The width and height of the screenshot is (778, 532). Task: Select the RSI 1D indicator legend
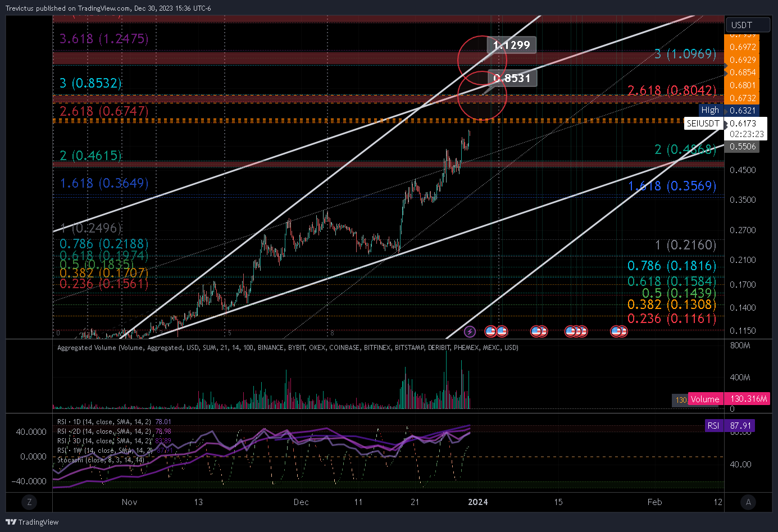click(x=114, y=421)
